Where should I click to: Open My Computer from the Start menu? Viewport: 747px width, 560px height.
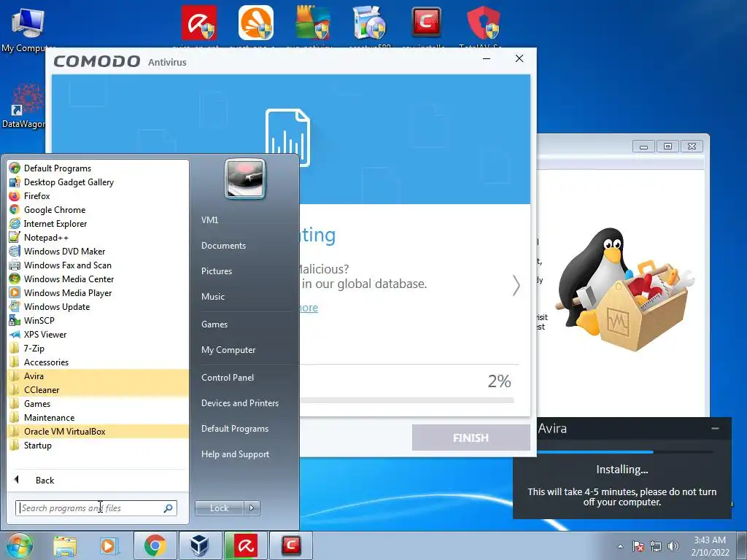coord(228,350)
